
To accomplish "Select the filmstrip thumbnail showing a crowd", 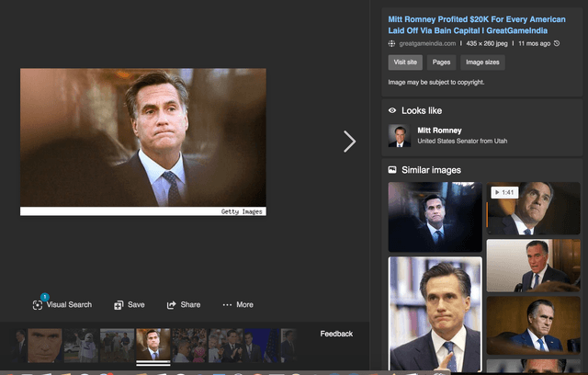I will click(x=189, y=346).
